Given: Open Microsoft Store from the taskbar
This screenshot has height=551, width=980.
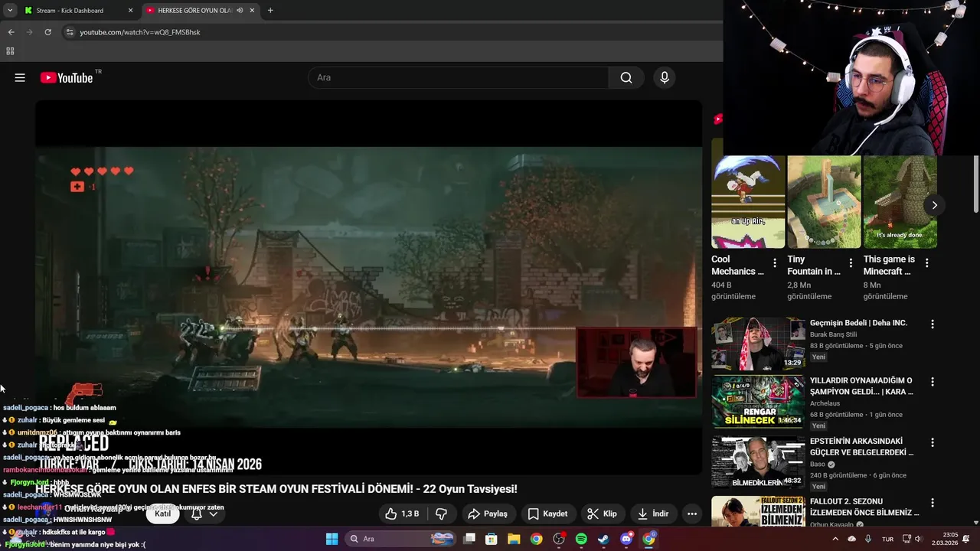Looking at the screenshot, I should tap(492, 539).
